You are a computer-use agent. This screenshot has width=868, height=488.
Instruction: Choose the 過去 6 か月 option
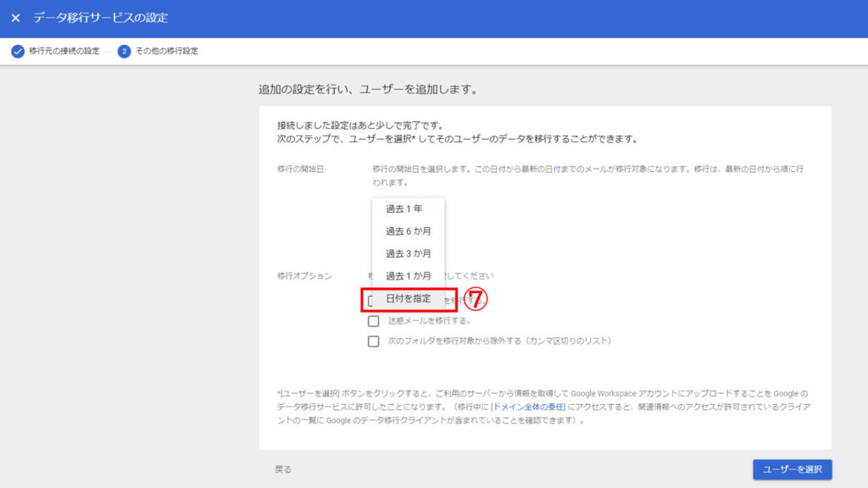[x=408, y=231]
